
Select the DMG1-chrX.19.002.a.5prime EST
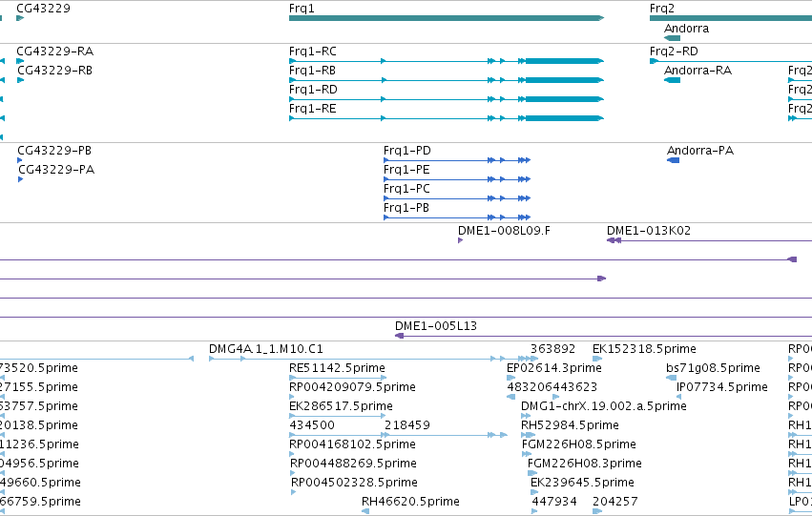524,416
